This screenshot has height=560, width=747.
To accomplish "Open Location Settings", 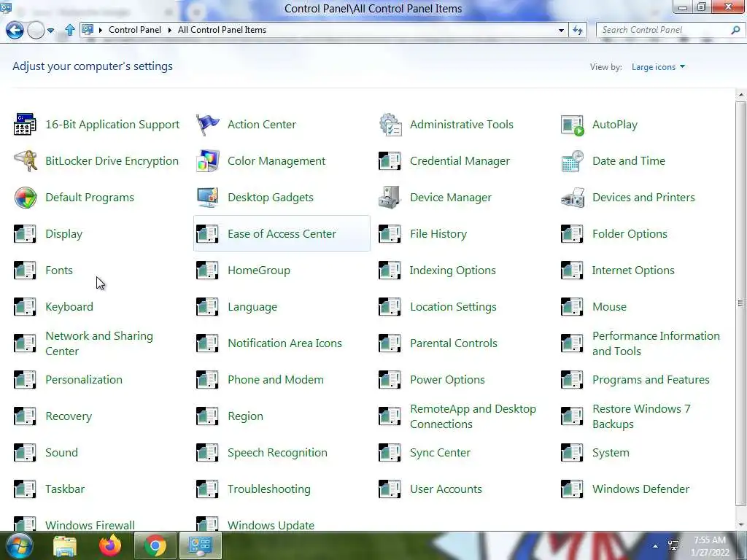I will [453, 307].
